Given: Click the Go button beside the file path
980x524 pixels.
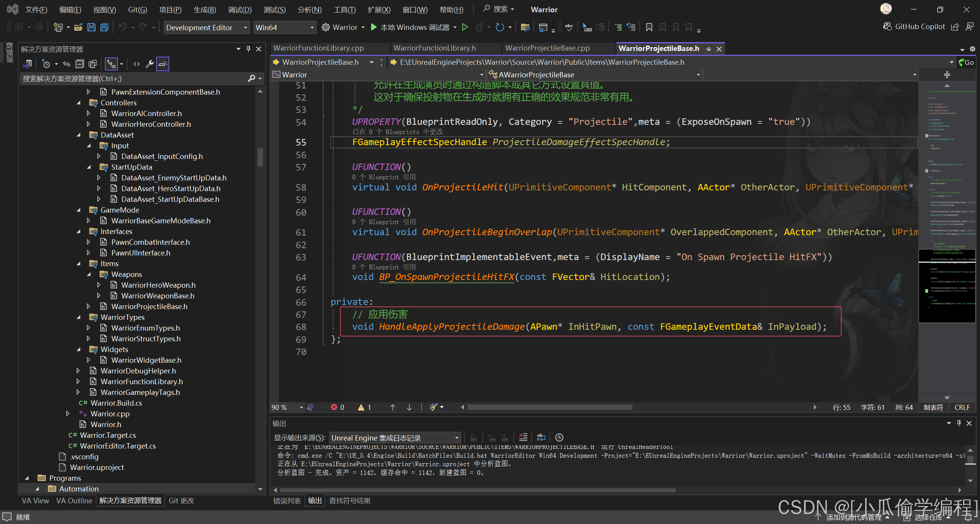Looking at the screenshot, I should 966,62.
